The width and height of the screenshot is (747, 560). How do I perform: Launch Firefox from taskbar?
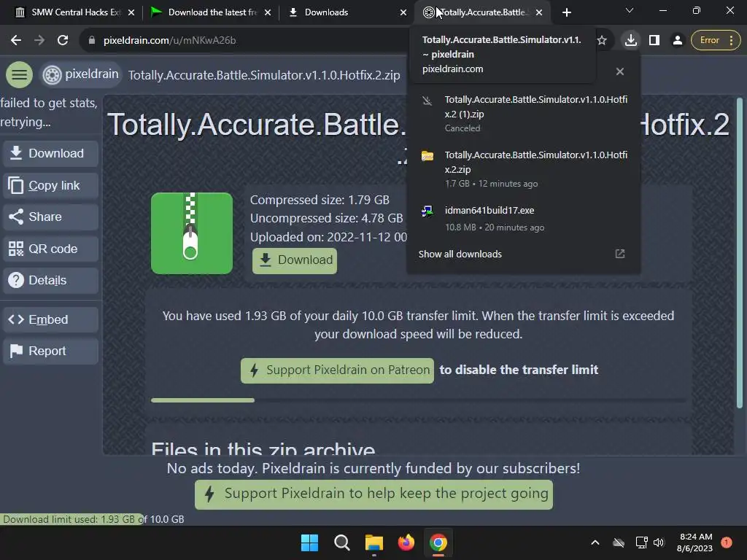(406, 542)
